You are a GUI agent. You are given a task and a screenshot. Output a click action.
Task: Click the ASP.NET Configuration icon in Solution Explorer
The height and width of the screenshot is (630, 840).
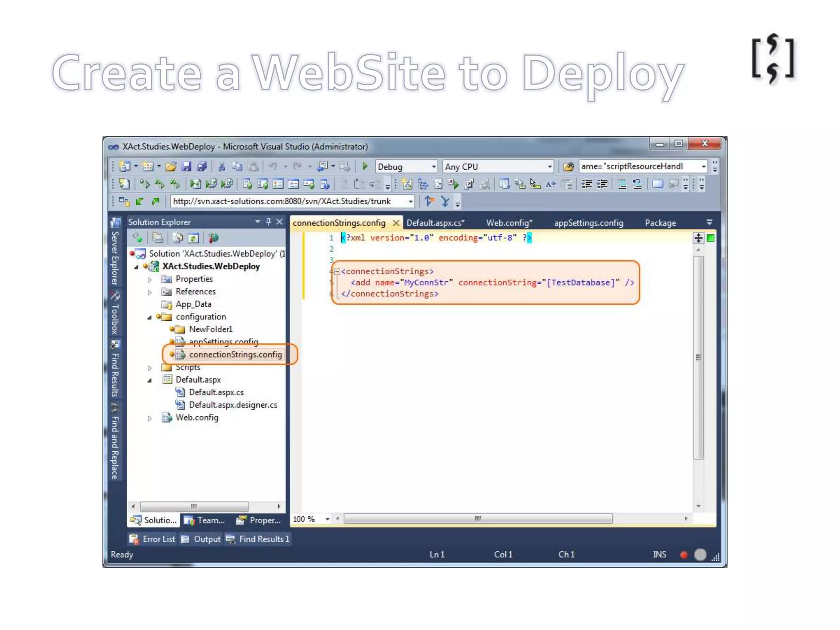(213, 237)
